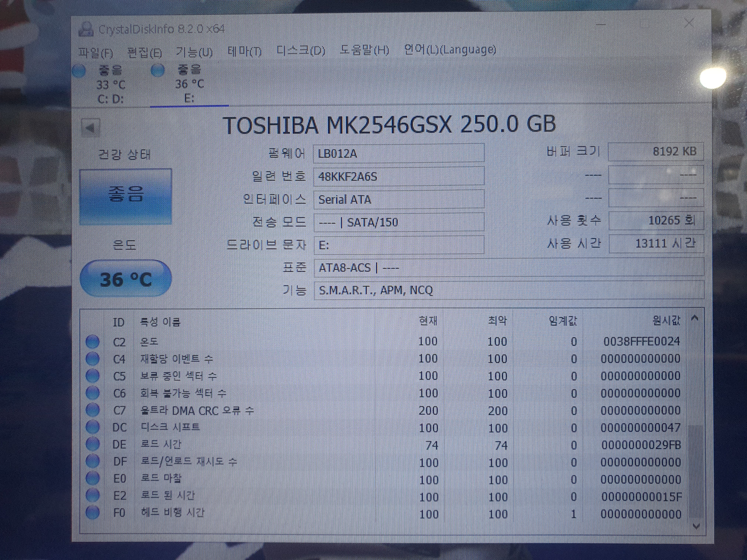Click the 좋음 health status button
This screenshot has height=560, width=747.
[126, 196]
